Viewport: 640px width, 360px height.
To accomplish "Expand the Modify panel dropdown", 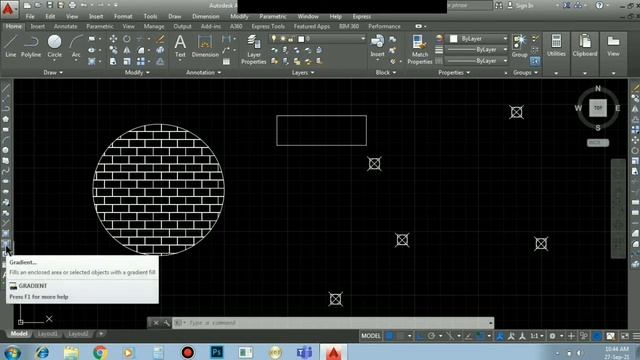I will click(x=137, y=72).
